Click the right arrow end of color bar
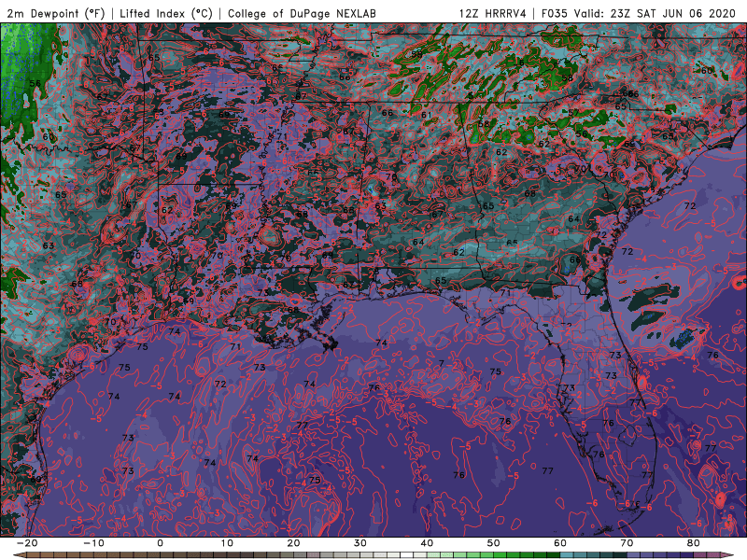 [727, 554]
